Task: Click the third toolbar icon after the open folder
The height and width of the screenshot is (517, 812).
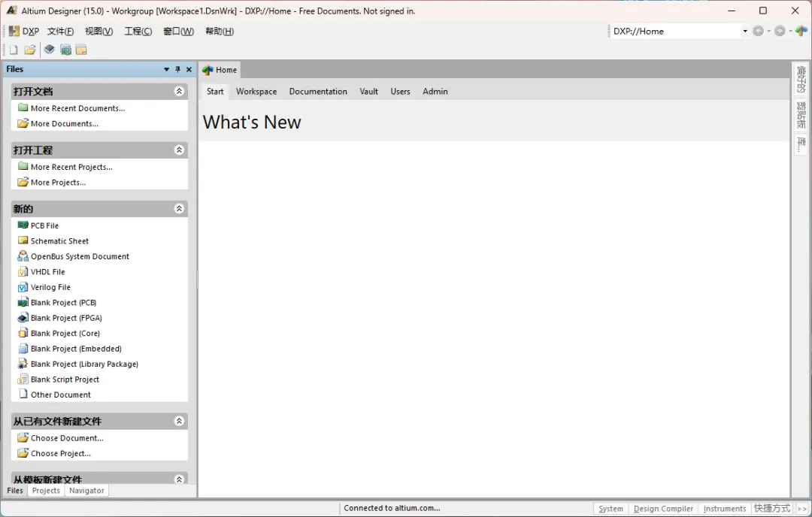Action: pyautogui.click(x=49, y=50)
